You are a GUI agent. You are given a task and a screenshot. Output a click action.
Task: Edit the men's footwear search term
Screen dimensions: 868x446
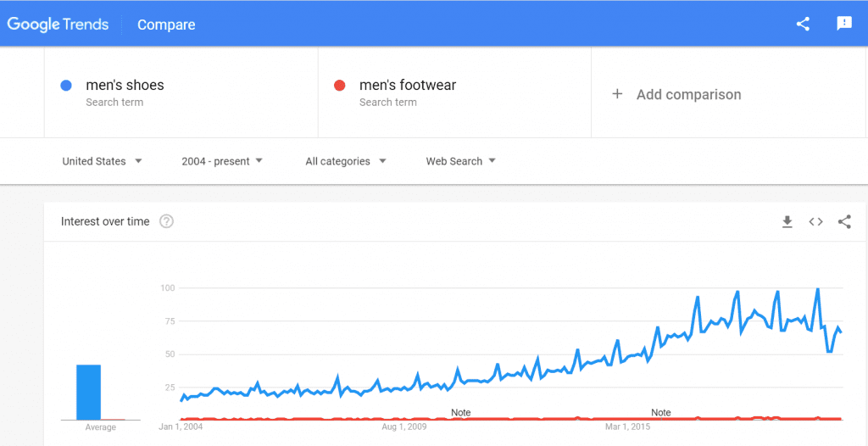pyautogui.click(x=408, y=86)
